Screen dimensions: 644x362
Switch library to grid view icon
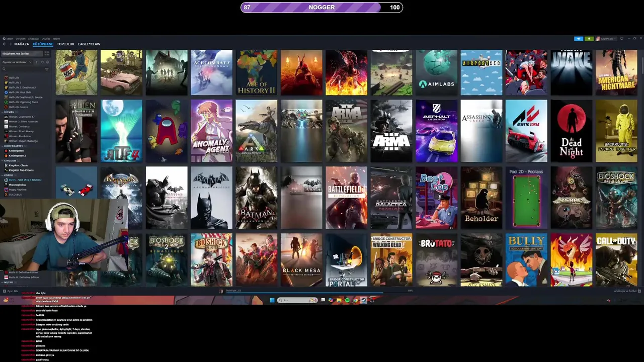pyautogui.click(x=47, y=54)
